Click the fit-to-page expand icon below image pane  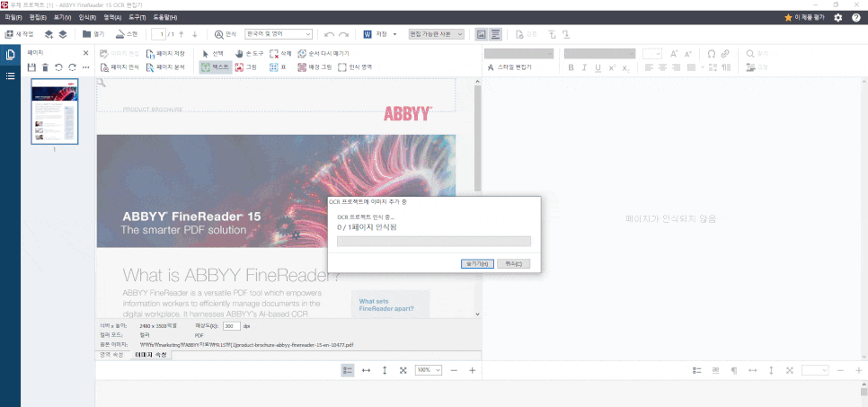pyautogui.click(x=403, y=370)
